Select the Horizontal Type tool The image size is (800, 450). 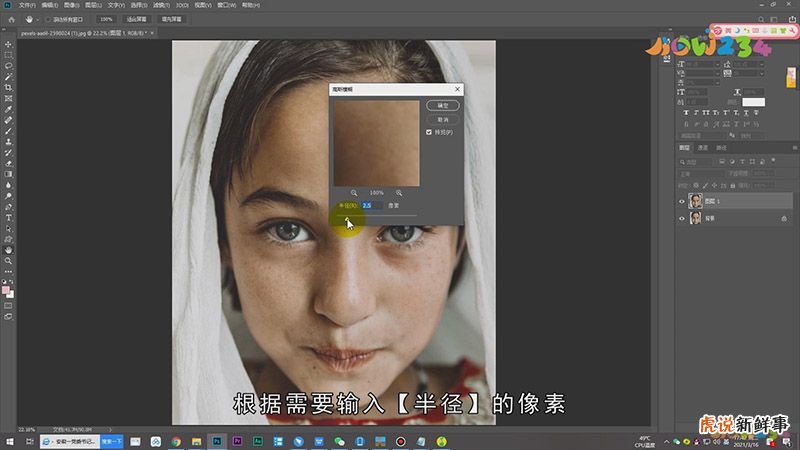point(9,217)
